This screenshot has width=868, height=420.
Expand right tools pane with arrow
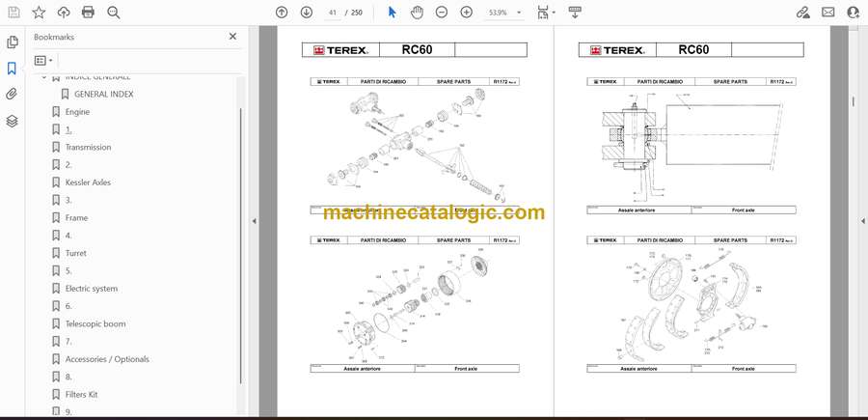(862, 221)
